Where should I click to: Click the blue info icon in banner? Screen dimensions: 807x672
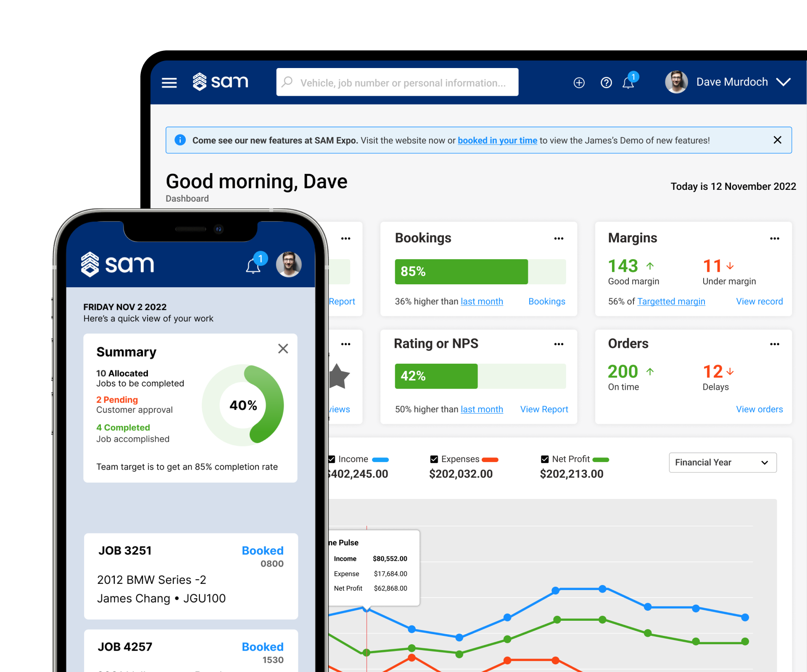180,140
